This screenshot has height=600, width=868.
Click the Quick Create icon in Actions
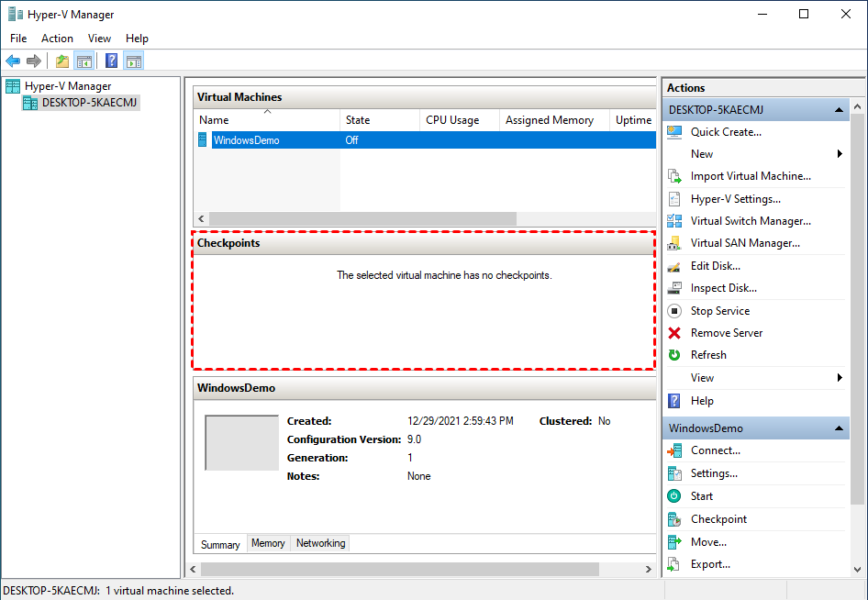coord(674,132)
